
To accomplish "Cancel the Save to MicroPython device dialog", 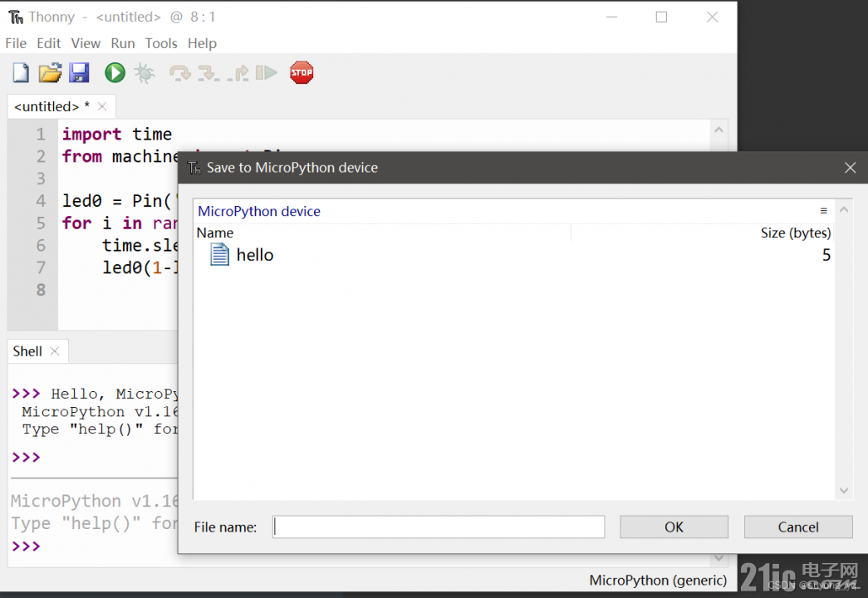I will 798,527.
